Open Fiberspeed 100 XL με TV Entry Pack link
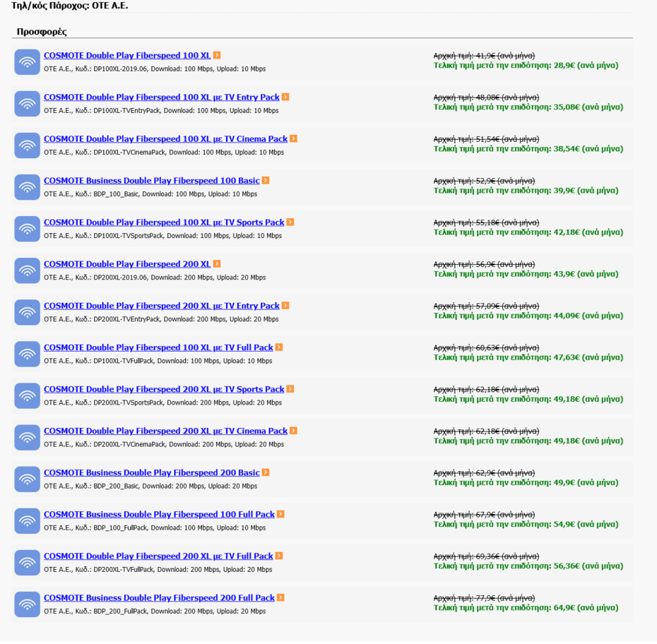The width and height of the screenshot is (657, 644). (162, 97)
